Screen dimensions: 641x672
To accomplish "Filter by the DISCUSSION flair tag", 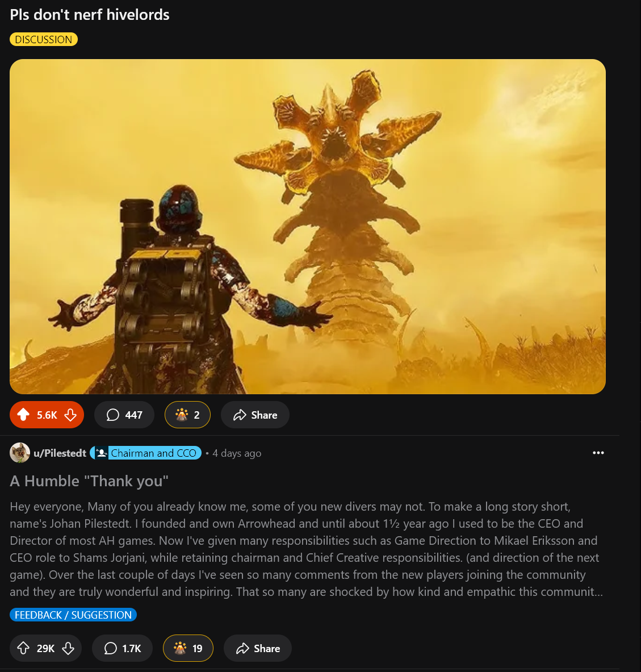I will (x=44, y=39).
